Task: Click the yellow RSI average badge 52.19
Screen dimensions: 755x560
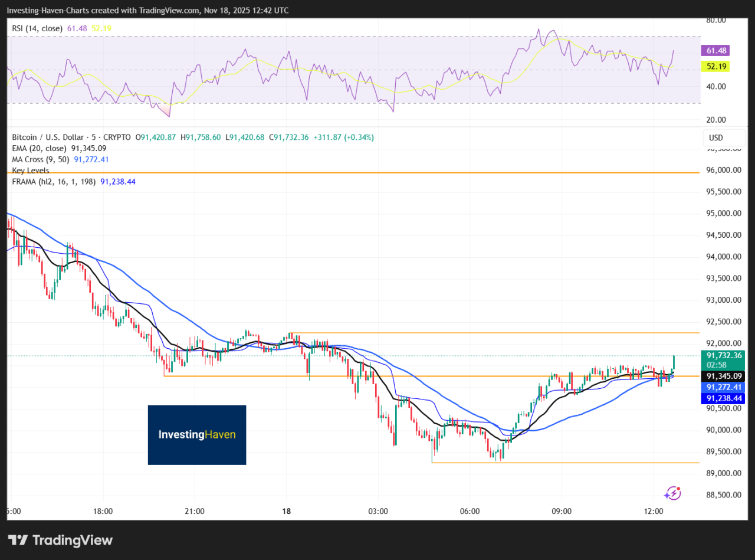Action: 715,67
